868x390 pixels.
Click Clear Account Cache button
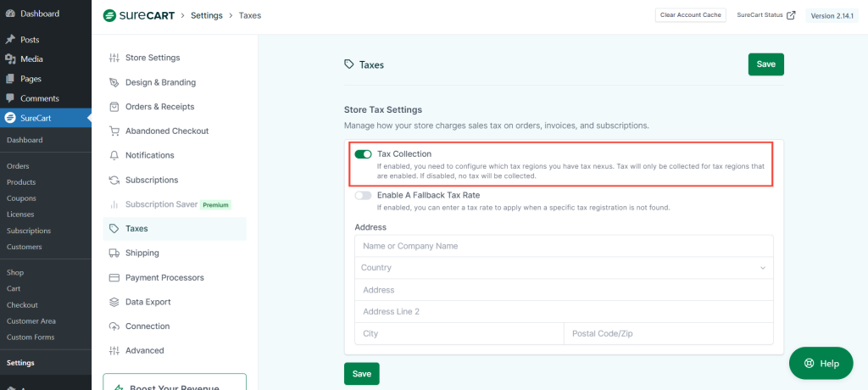(690, 15)
